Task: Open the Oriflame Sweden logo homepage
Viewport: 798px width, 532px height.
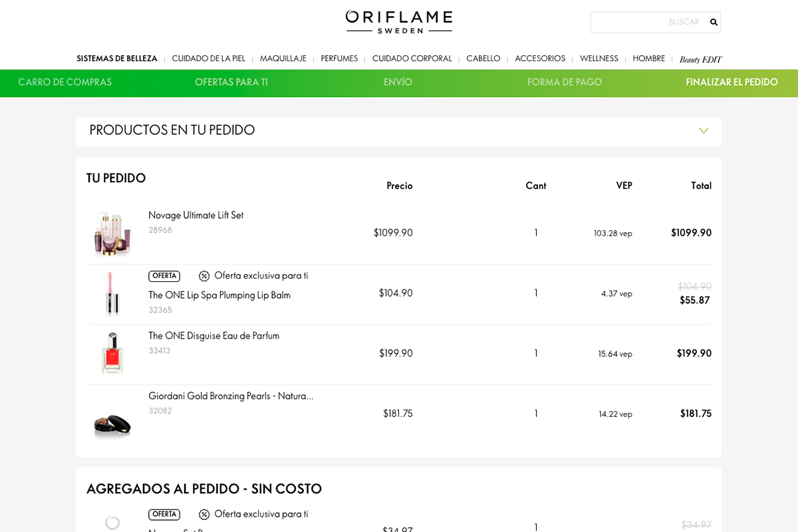Action: point(399,22)
